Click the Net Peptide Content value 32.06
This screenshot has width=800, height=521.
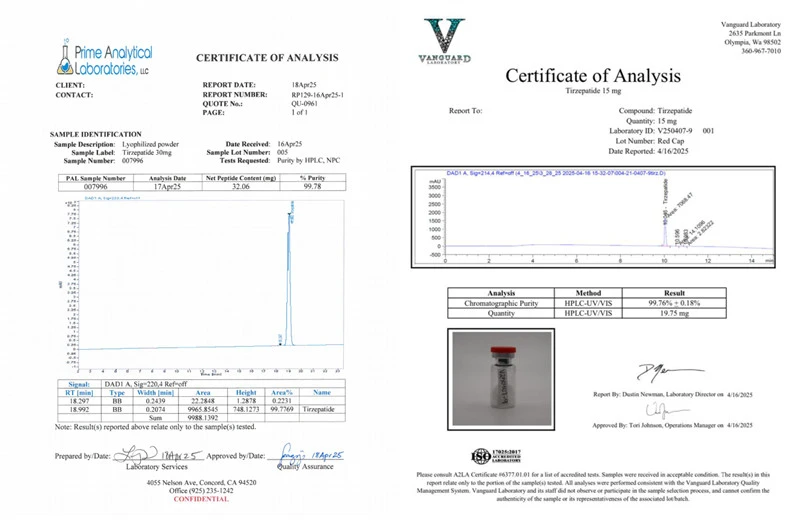click(241, 187)
